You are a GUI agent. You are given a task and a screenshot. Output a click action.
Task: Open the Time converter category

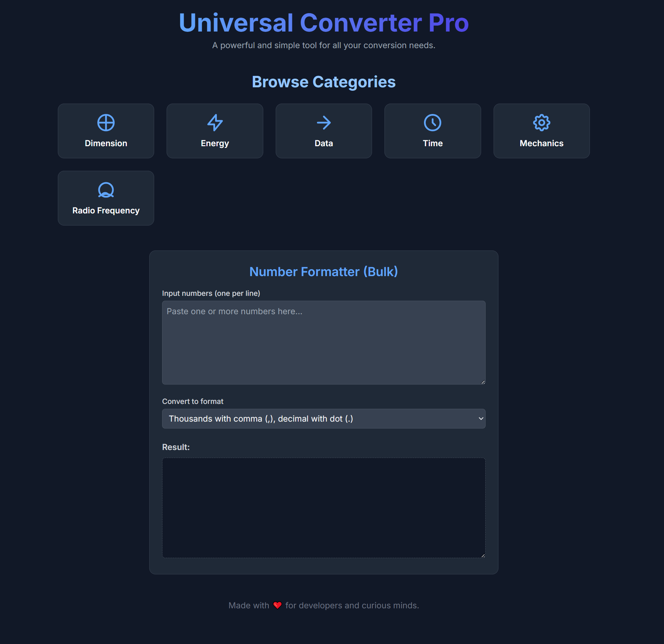433,131
